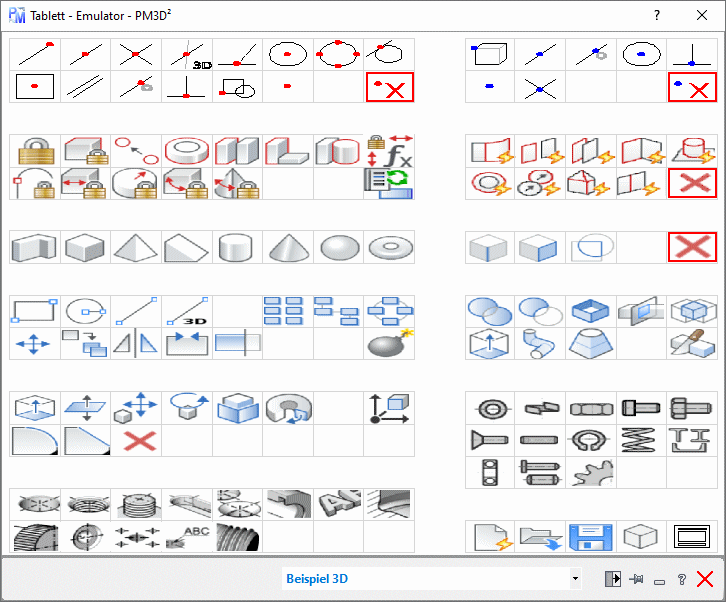The image size is (726, 602).
Task: Click the fx formula icon
Action: point(388,152)
